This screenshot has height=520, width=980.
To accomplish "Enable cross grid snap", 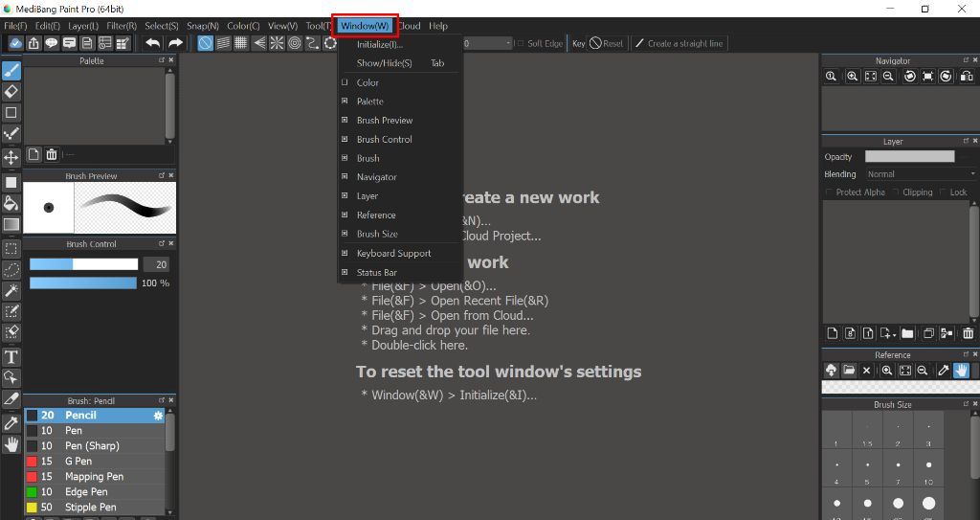I will [x=240, y=43].
